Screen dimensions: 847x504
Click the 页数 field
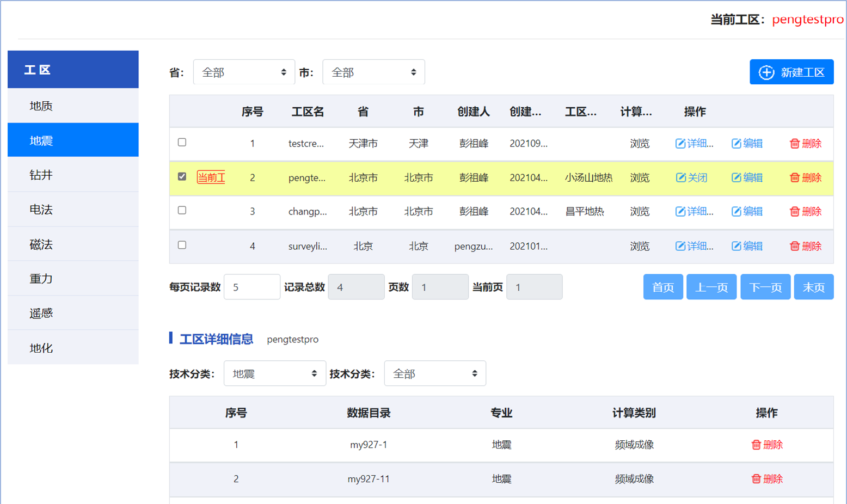440,287
